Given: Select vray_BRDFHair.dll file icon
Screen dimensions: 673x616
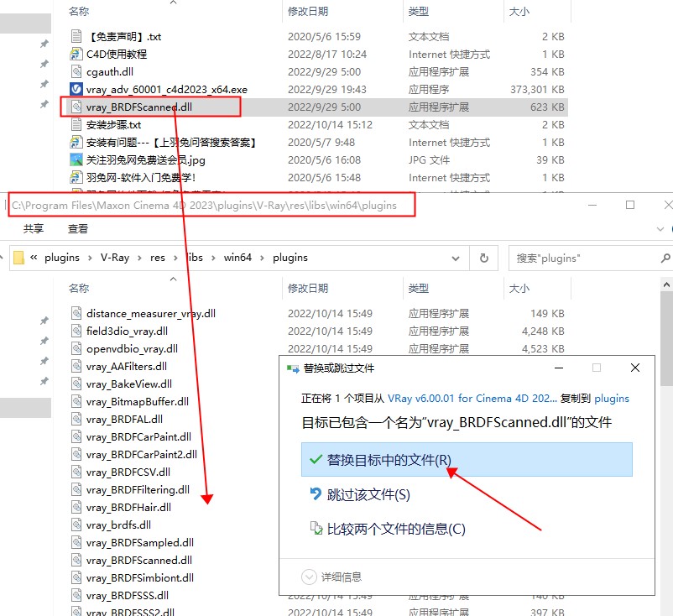Looking at the screenshot, I should click(x=76, y=507).
